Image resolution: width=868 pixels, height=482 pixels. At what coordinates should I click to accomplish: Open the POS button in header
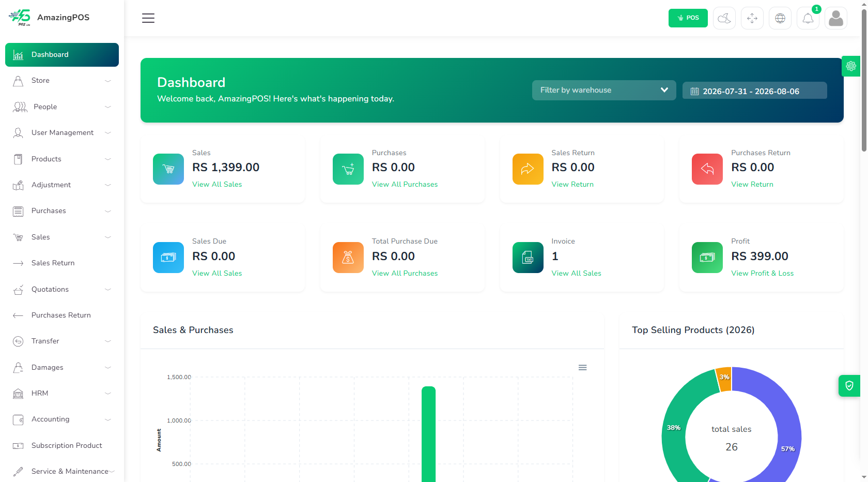(x=688, y=18)
